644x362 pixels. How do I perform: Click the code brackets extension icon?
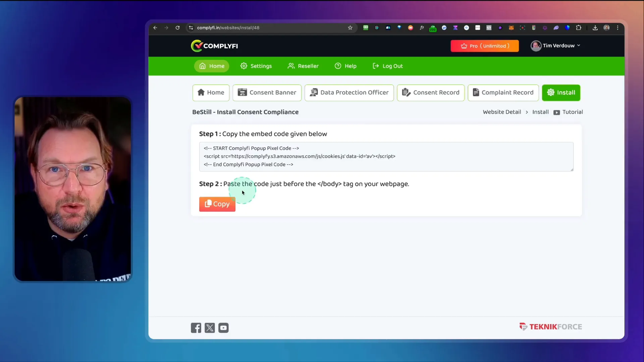point(489,28)
